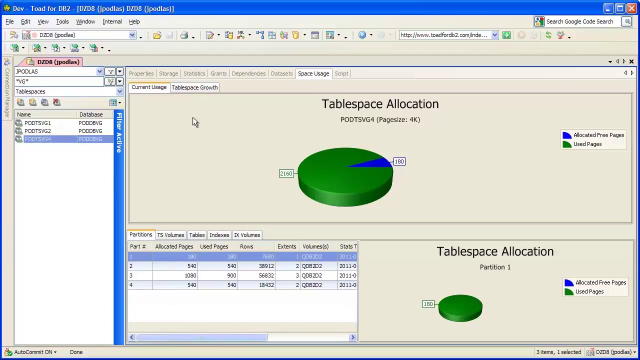
Task: Click the connection manager icon at toolbar start
Action: click(14, 36)
